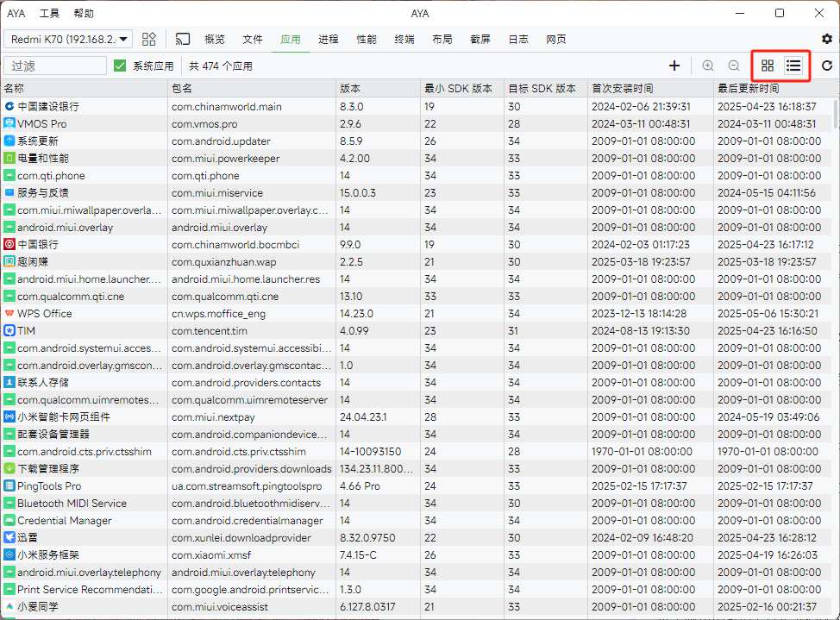Switch to the 进程 tab
Image resolution: width=840 pixels, height=620 pixels.
[x=329, y=39]
